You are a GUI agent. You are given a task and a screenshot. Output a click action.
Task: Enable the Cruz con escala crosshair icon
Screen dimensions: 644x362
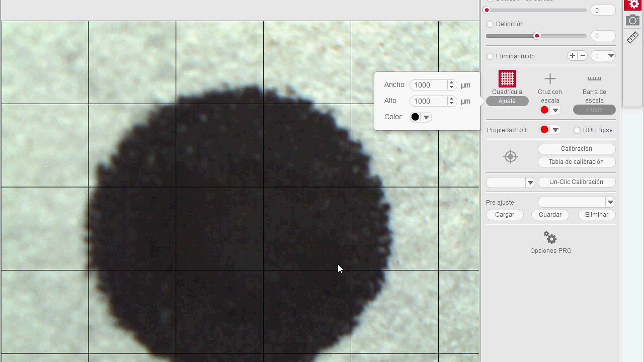(550, 78)
